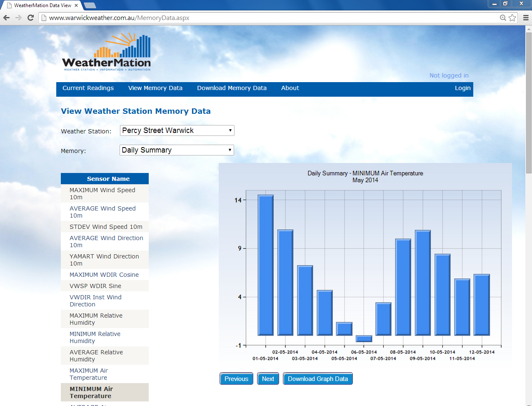This screenshot has height=406, width=532.
Task: Bookmark page using star icon
Action: tap(512, 18)
